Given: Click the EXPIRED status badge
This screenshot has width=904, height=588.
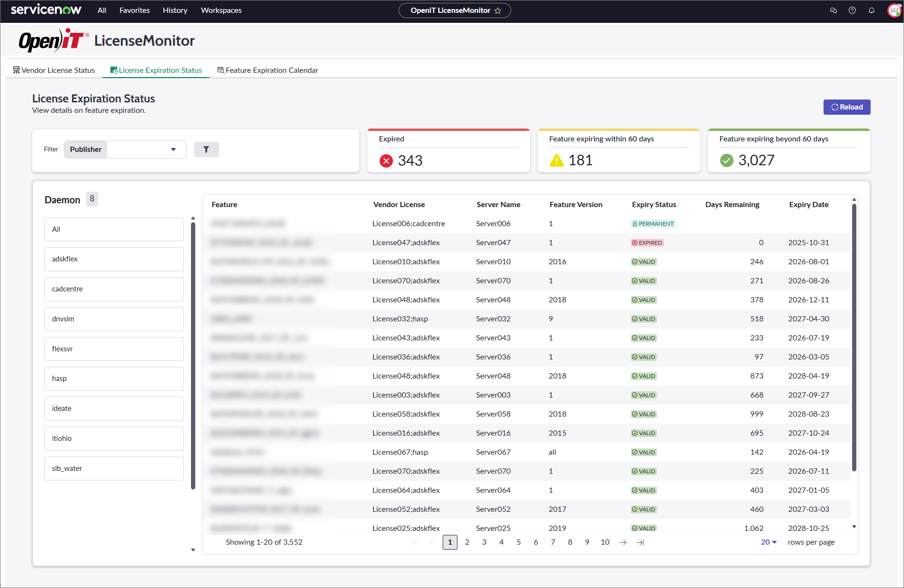Looking at the screenshot, I should click(x=647, y=243).
